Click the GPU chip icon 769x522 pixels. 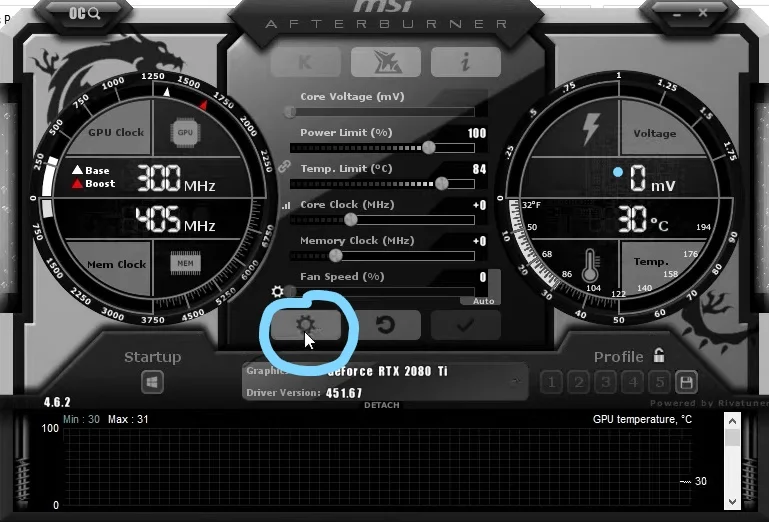pos(185,132)
